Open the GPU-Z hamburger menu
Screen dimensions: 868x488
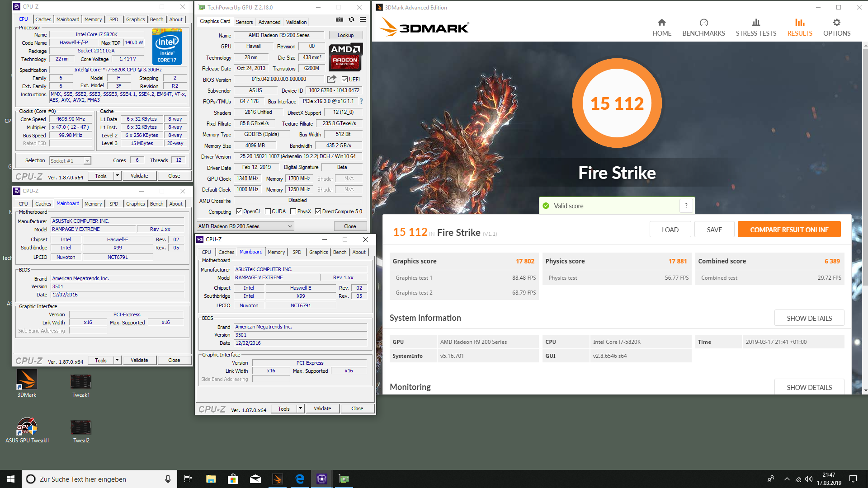pyautogui.click(x=363, y=19)
